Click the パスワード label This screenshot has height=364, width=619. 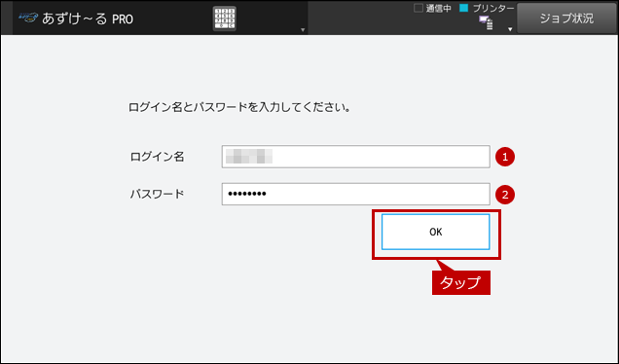(x=157, y=194)
